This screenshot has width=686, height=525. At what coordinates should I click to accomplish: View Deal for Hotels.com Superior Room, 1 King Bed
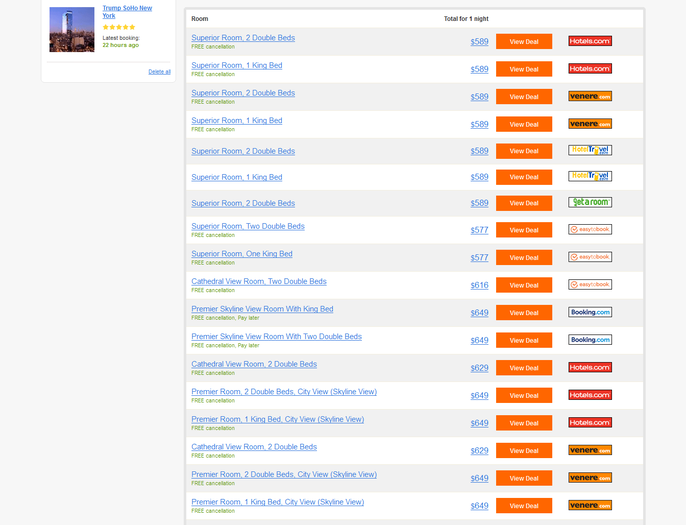[524, 69]
